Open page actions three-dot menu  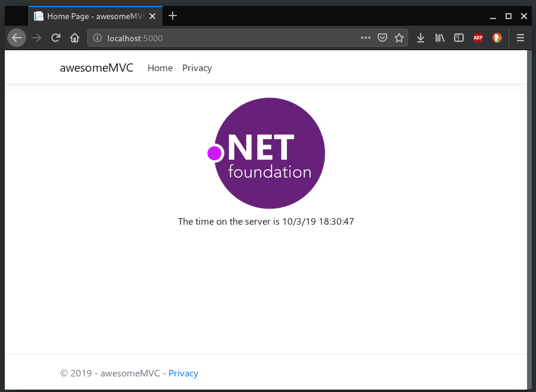(366, 38)
